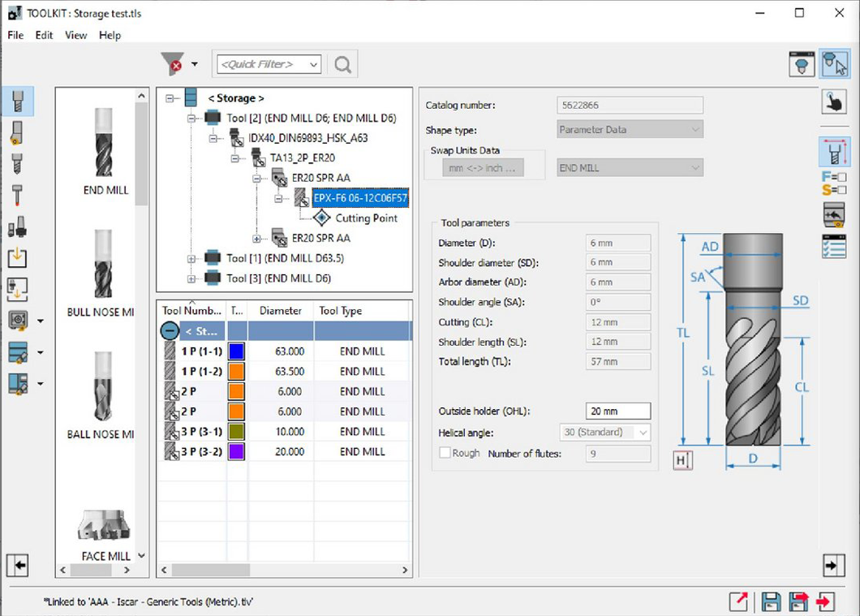Click the left arrow button bottom-left
Screen dimensions: 860x616
pyautogui.click(x=18, y=565)
